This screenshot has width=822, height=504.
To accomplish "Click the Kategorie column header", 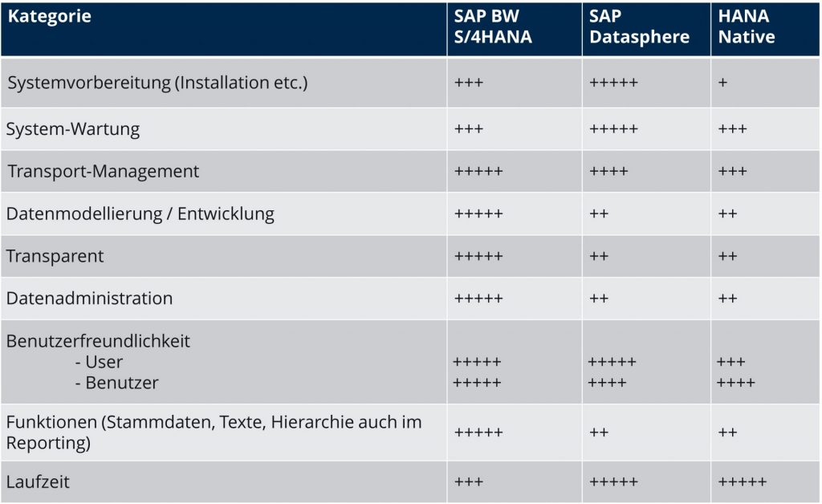I will coord(49,17).
